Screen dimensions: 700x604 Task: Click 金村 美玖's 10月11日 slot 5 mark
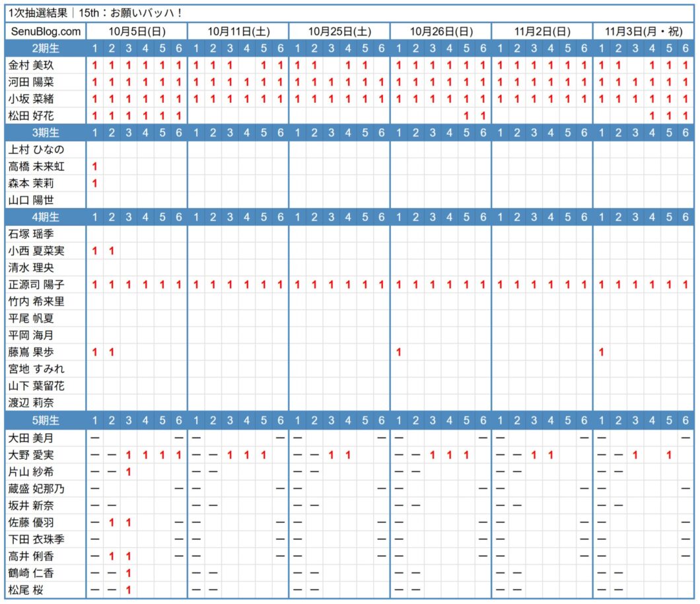click(263, 65)
